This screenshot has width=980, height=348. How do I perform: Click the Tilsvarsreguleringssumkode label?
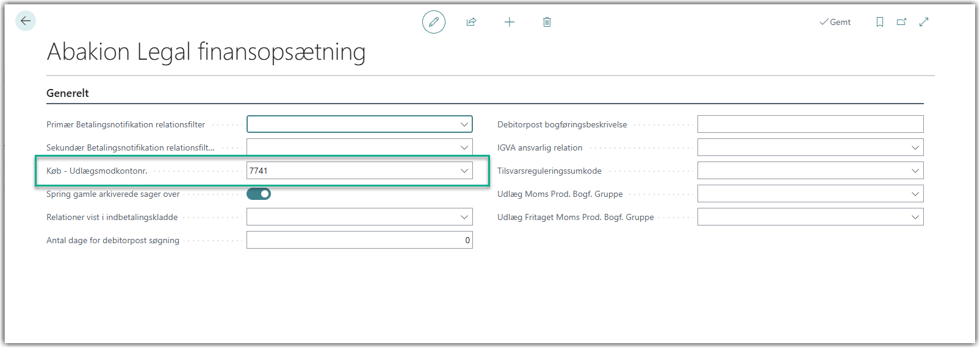[x=549, y=171]
